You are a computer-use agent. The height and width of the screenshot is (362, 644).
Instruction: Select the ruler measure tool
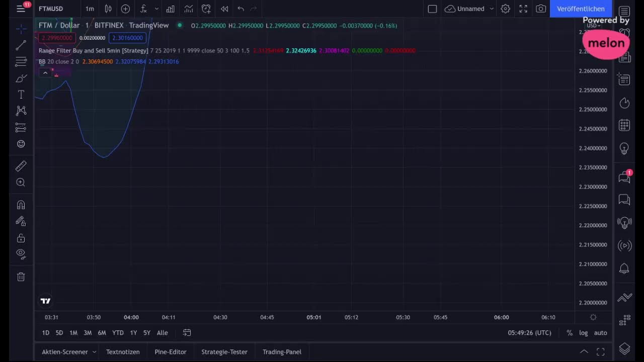21,166
